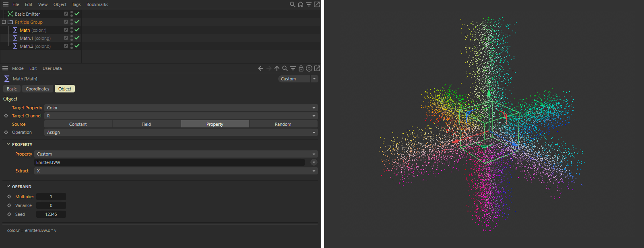Image resolution: width=644 pixels, height=248 pixels.
Task: Click the Attribute Manager filter icon
Action: 293,68
